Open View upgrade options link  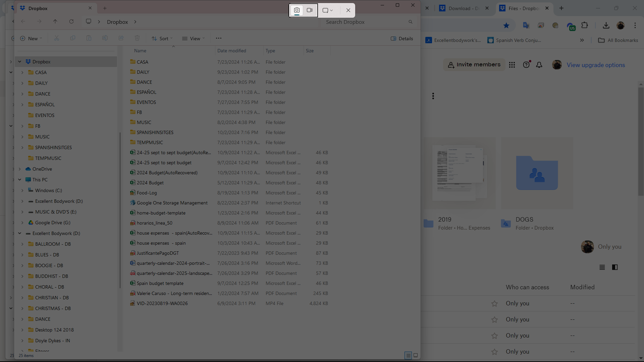596,65
